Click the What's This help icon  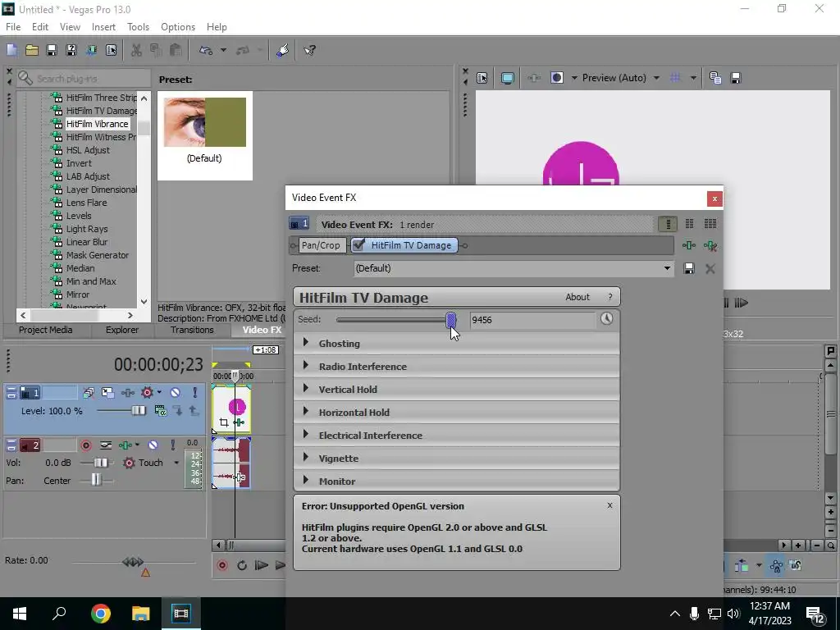tap(309, 50)
